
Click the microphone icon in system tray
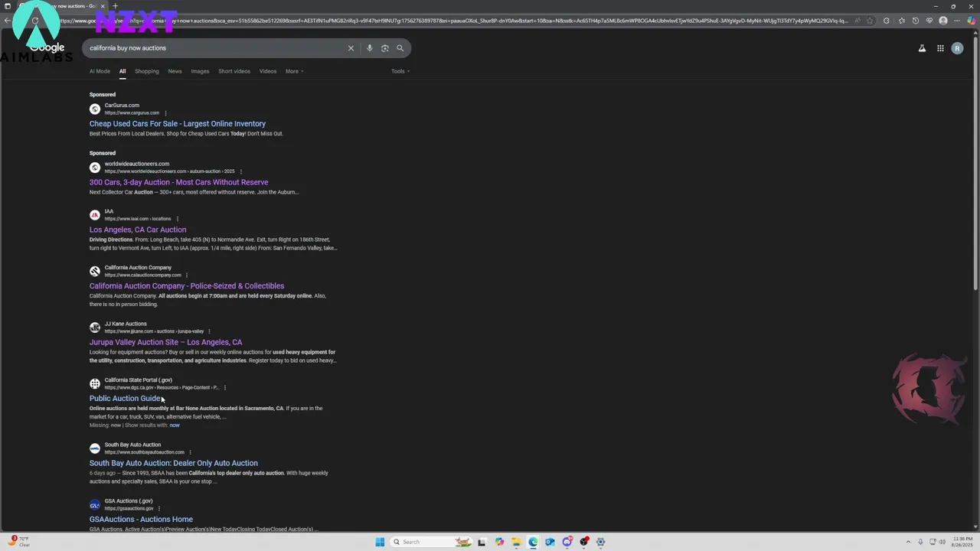[x=920, y=542]
